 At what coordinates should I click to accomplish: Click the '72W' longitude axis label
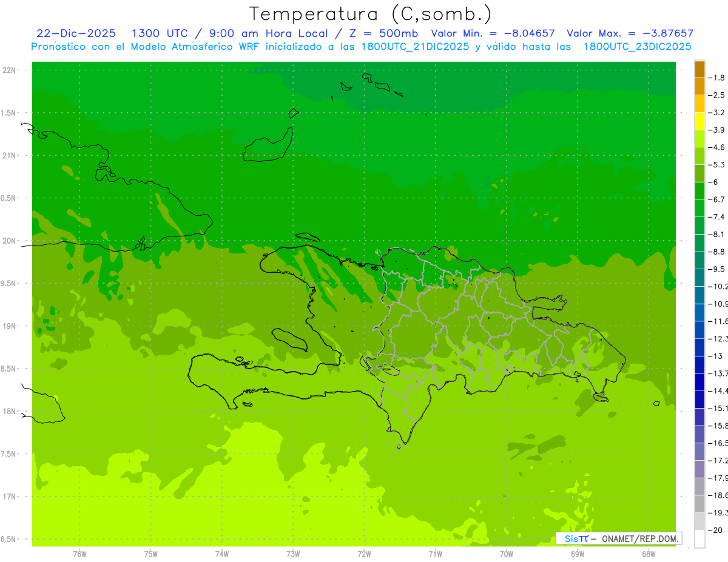(364, 554)
